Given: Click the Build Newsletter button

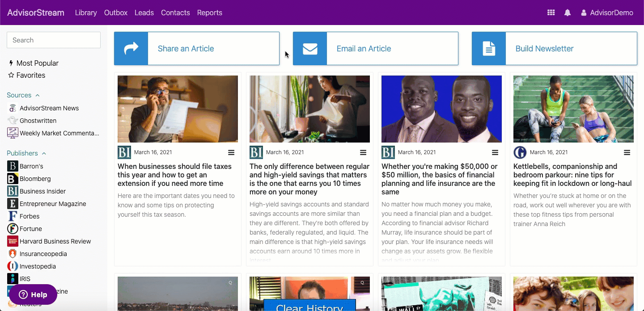Looking at the screenshot, I should [x=555, y=48].
